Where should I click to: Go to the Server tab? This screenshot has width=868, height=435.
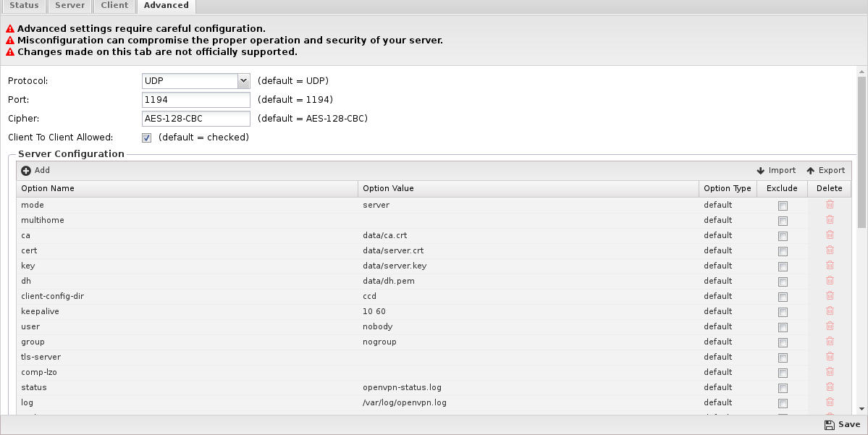[x=69, y=6]
